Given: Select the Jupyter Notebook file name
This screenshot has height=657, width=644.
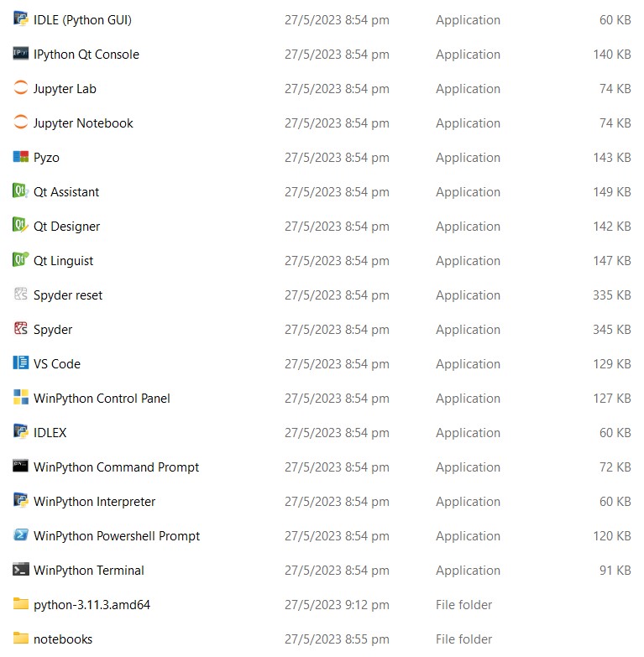Looking at the screenshot, I should [83, 123].
